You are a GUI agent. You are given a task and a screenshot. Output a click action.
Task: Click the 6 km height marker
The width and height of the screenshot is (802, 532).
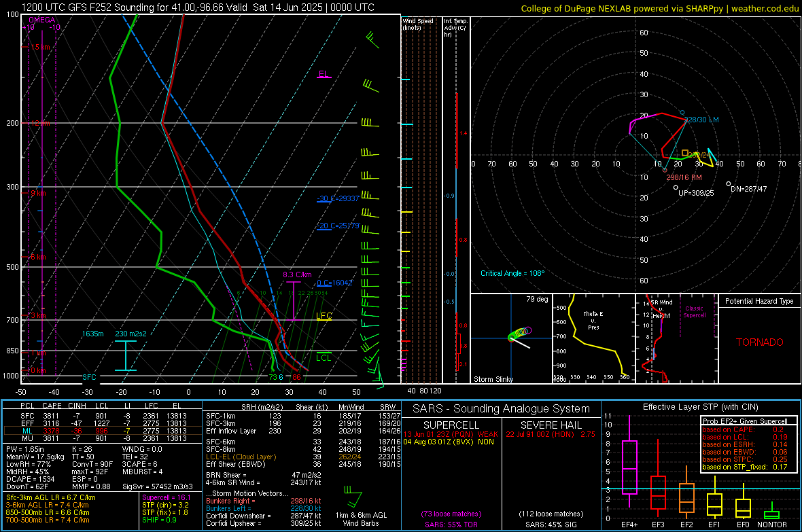[x=38, y=257]
